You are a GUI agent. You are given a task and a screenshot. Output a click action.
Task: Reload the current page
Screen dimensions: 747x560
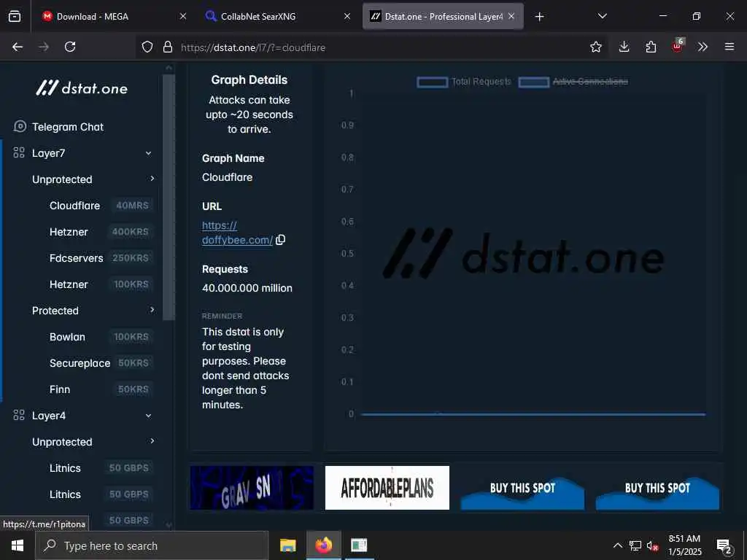click(x=70, y=47)
